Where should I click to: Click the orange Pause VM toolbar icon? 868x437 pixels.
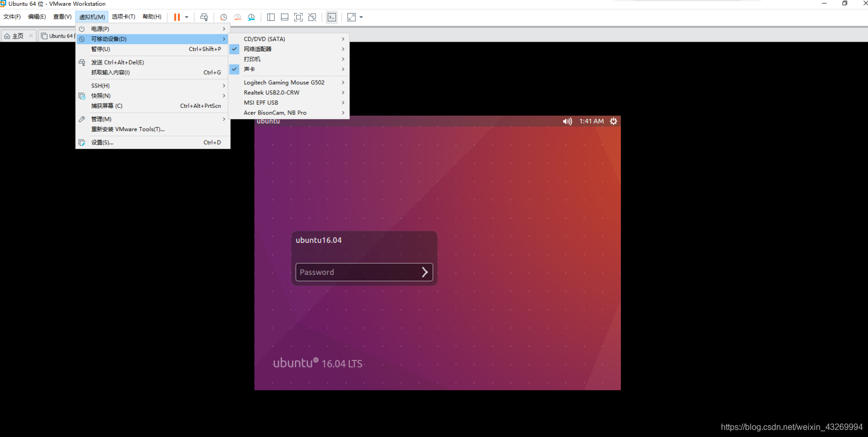click(177, 17)
